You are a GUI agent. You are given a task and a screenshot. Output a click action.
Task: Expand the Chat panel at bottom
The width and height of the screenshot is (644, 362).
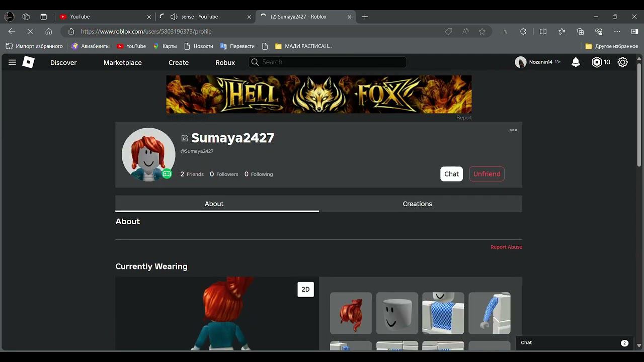pos(575,343)
